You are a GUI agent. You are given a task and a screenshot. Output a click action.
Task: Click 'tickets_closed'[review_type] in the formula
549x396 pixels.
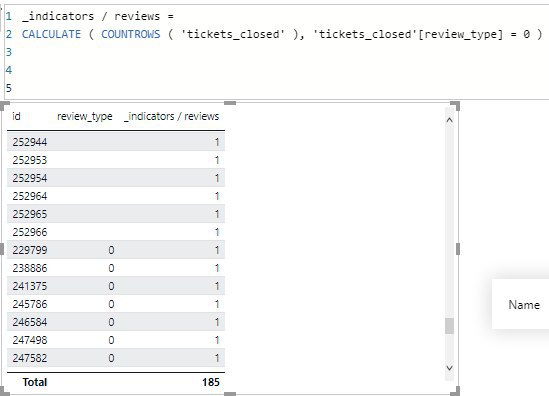click(x=408, y=34)
